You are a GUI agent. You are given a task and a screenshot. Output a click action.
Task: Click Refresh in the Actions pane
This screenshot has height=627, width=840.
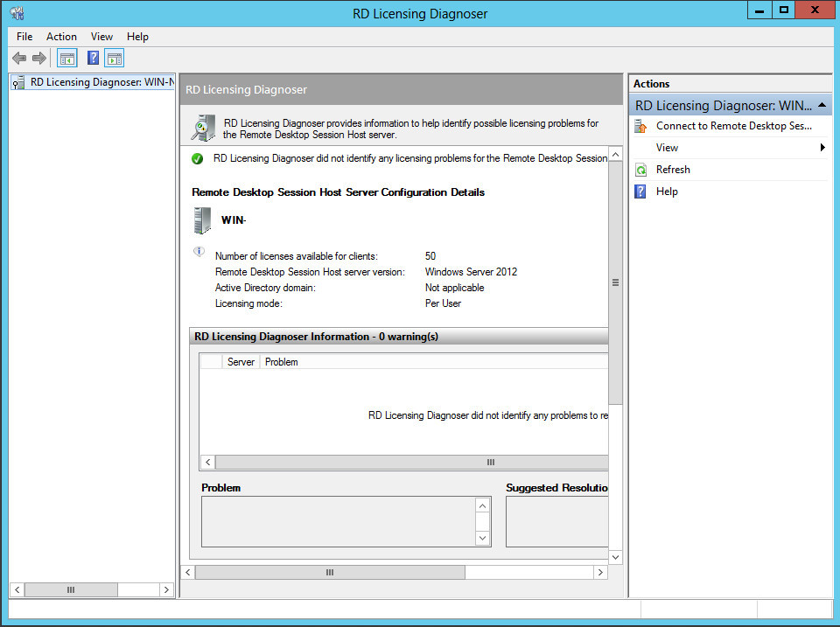click(673, 169)
